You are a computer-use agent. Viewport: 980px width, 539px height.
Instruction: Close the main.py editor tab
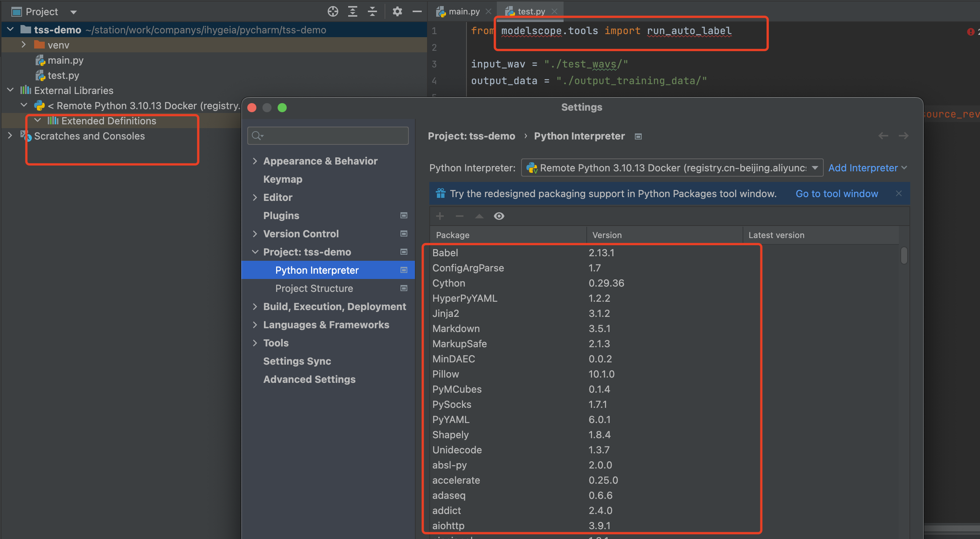coord(488,11)
